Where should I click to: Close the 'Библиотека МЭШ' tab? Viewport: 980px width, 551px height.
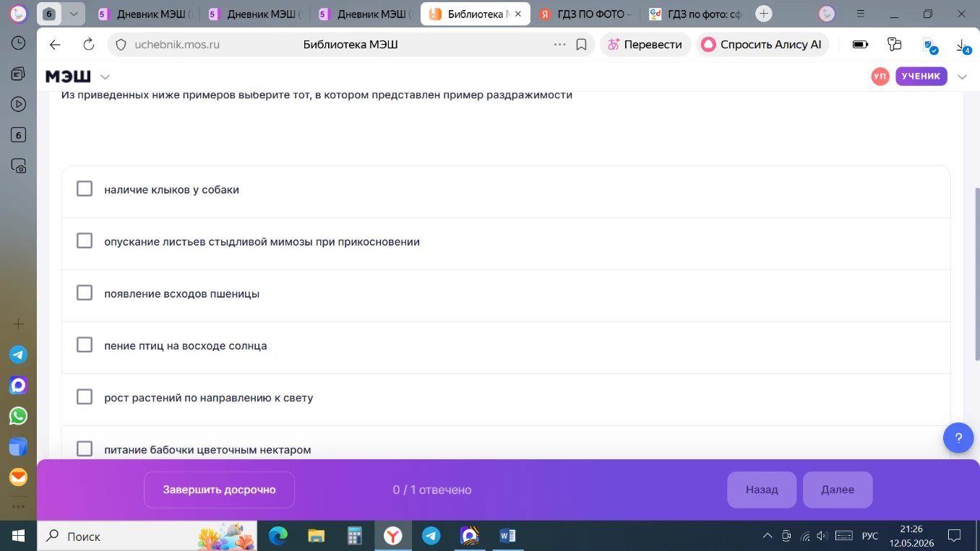tap(517, 14)
